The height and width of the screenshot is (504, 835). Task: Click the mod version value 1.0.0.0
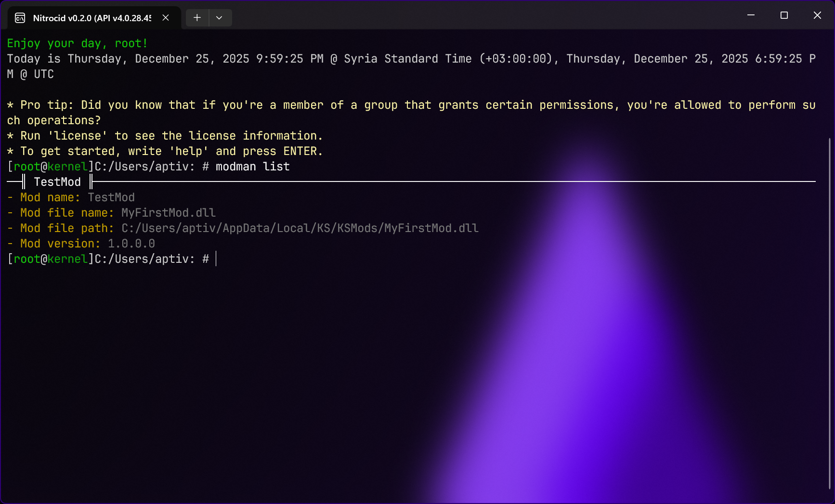coord(131,244)
